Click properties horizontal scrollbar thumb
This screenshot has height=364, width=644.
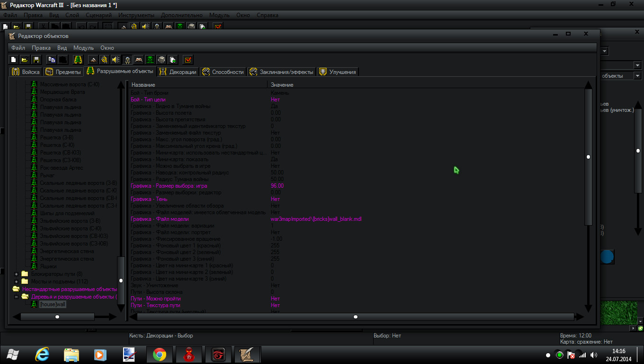(x=356, y=317)
